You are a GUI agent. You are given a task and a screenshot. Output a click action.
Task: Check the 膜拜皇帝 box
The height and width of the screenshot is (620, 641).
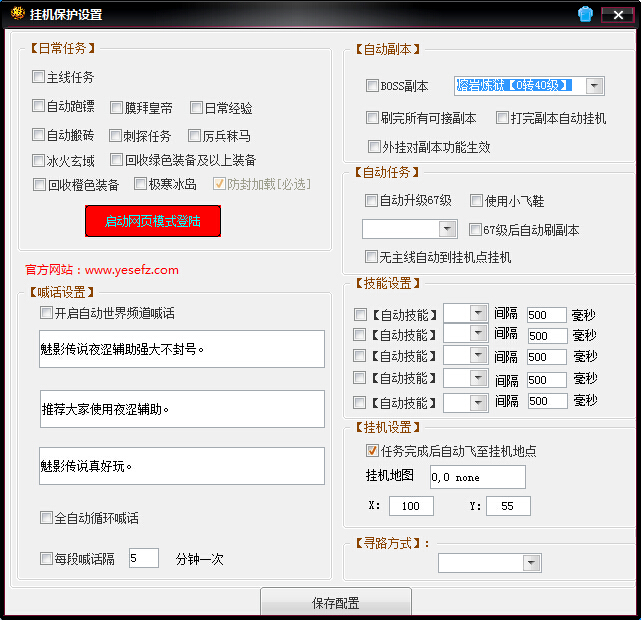[117, 108]
